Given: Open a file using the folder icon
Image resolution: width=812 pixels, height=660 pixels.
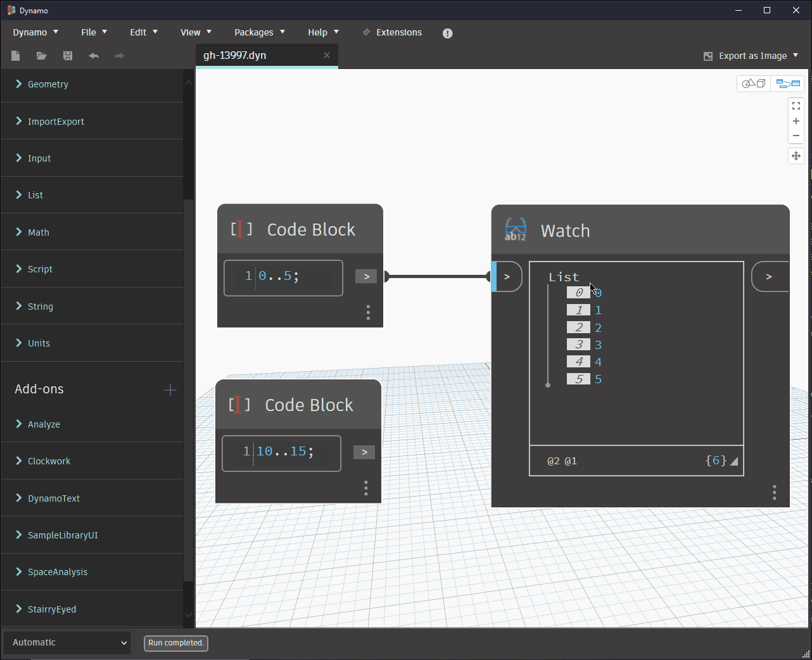Looking at the screenshot, I should pos(41,56).
